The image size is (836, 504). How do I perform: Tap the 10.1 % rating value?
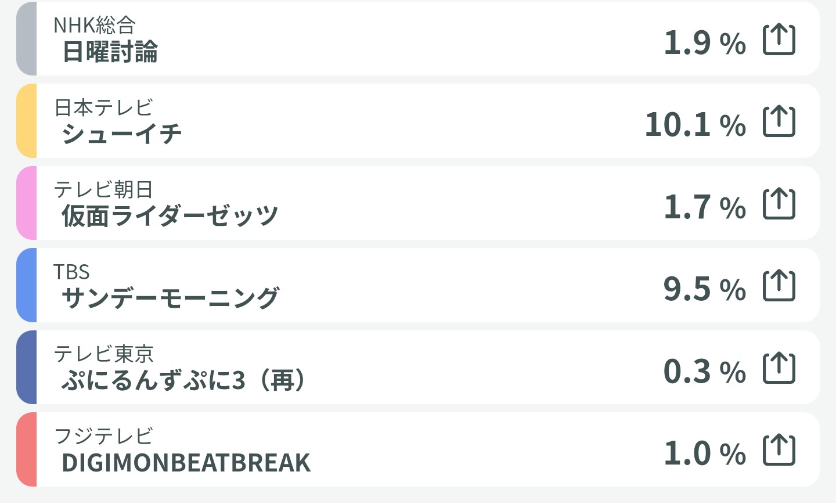pyautogui.click(x=695, y=124)
